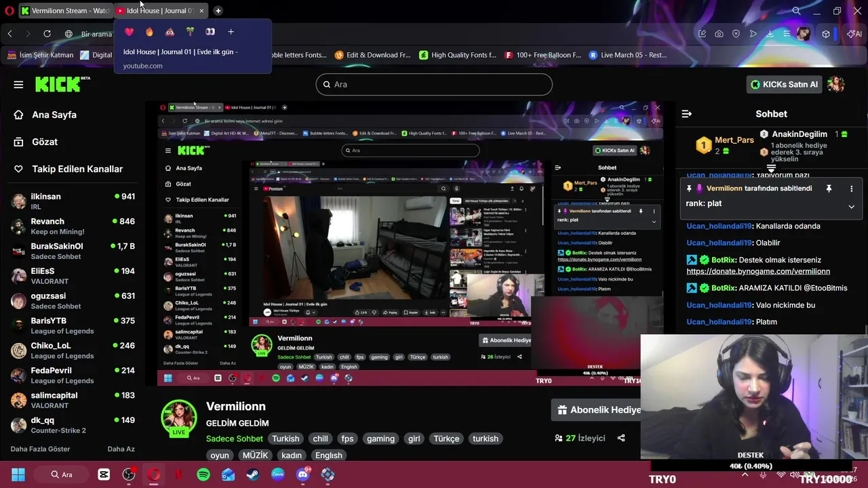
Task: Select the Turkish stream tag
Action: coord(285,439)
